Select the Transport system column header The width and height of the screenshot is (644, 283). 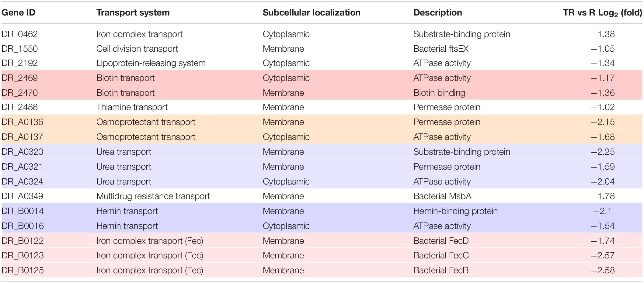pyautogui.click(x=133, y=12)
